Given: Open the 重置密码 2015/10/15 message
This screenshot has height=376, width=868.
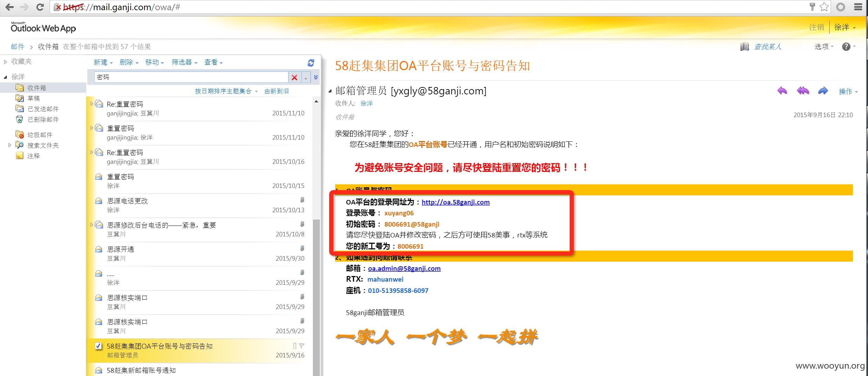Looking at the screenshot, I should coord(200,181).
